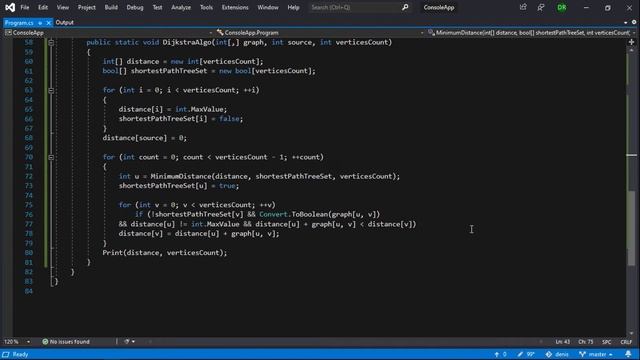
Task: Click the Send Feedback icon
Action: point(541,7)
